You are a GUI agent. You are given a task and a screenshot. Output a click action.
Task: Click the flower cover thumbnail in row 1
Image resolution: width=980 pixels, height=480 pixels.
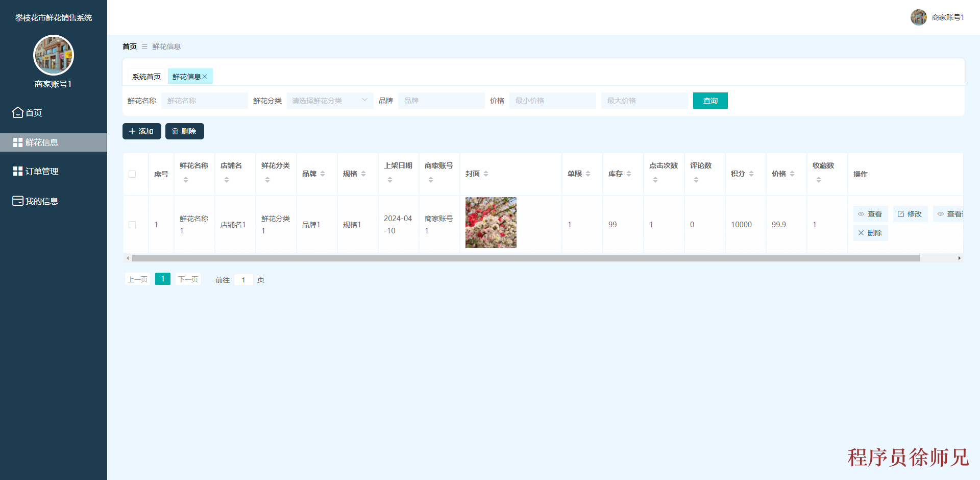coord(490,223)
